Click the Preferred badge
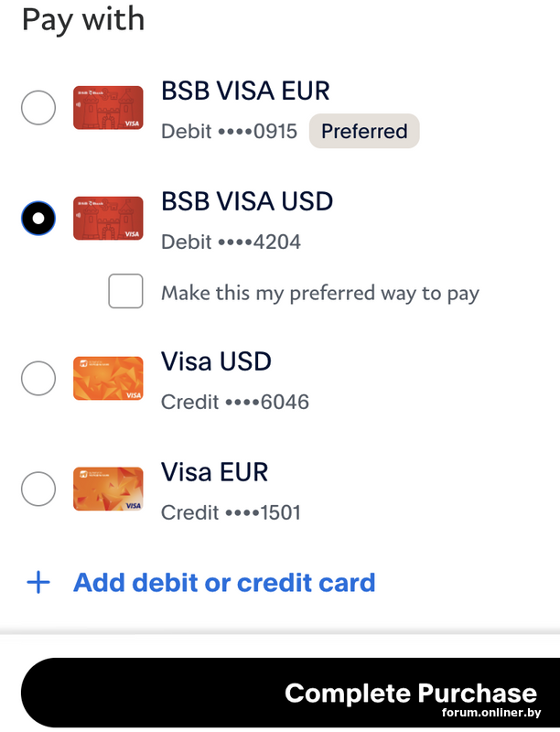This screenshot has height=732, width=560. [x=364, y=131]
